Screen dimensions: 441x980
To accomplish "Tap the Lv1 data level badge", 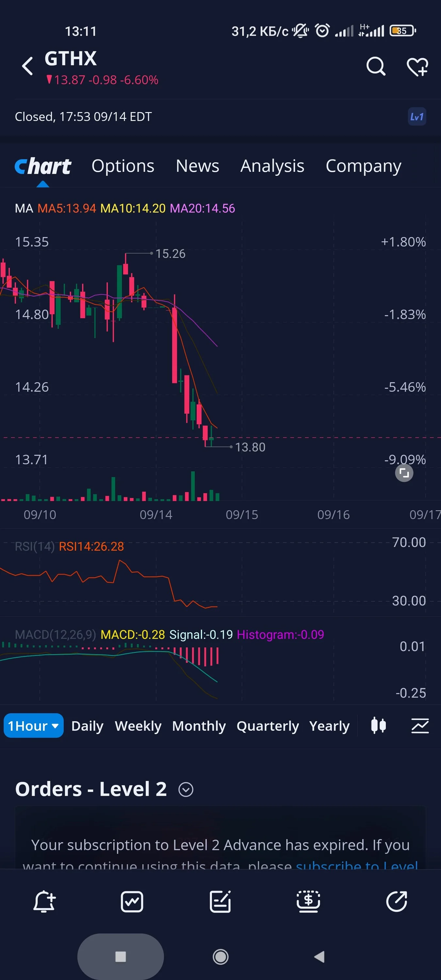I will tap(416, 117).
